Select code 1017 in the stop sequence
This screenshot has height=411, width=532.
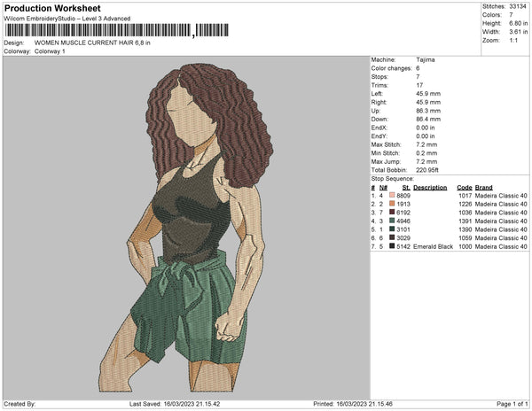465,196
